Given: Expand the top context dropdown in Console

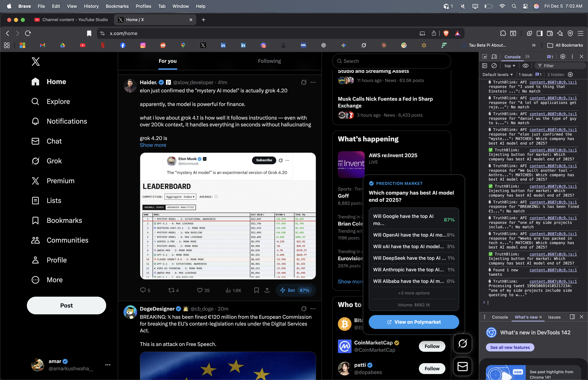Looking at the screenshot, I should [510, 66].
